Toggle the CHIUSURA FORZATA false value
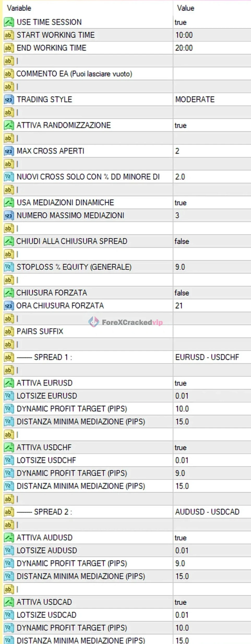Image resolution: width=251 pixels, height=644 pixels. (x=182, y=293)
